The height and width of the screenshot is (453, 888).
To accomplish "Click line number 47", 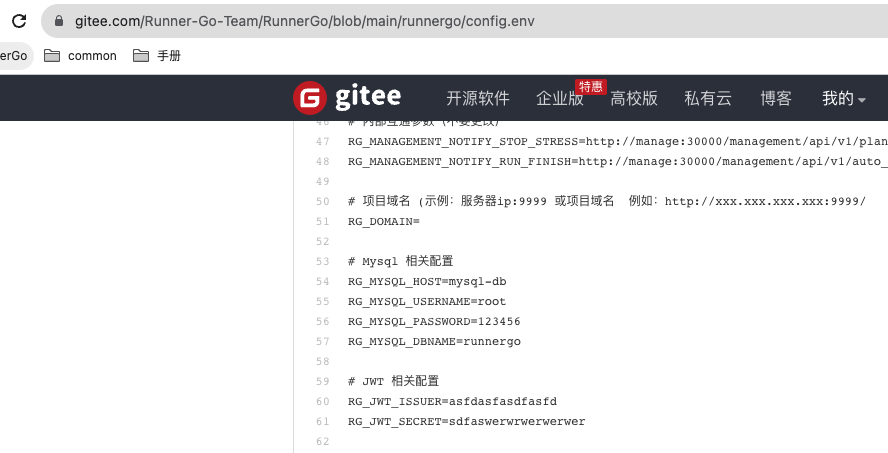I will (322, 142).
